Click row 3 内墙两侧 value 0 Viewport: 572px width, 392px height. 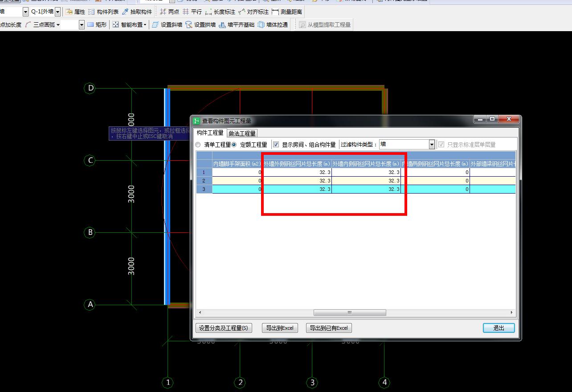(435, 189)
